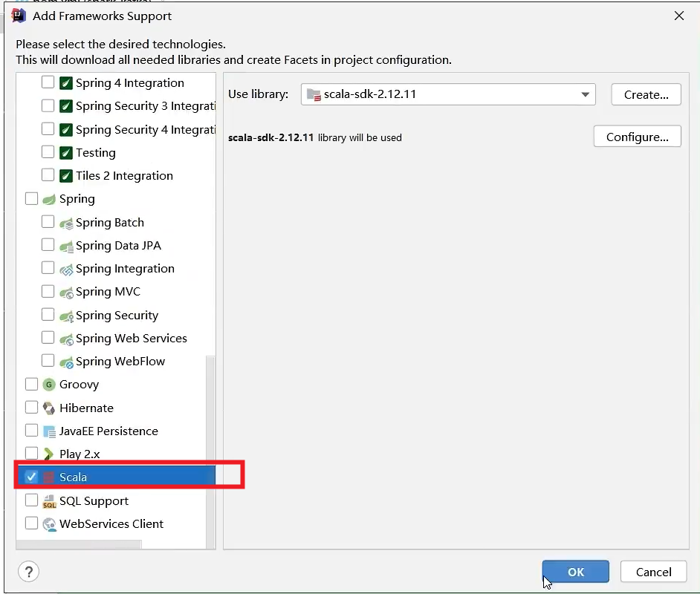
Task: Enable the WebServices Client checkbox
Action: pyautogui.click(x=31, y=523)
